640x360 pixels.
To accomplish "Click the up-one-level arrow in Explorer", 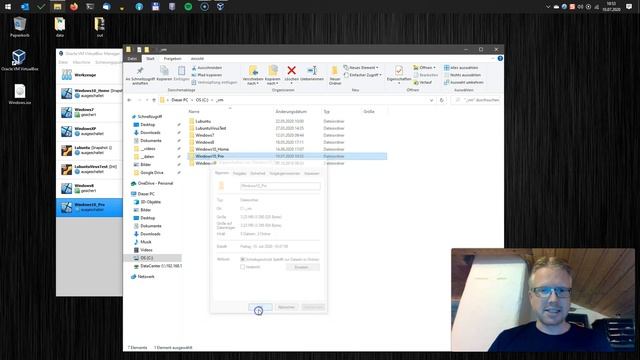I will click(154, 100).
